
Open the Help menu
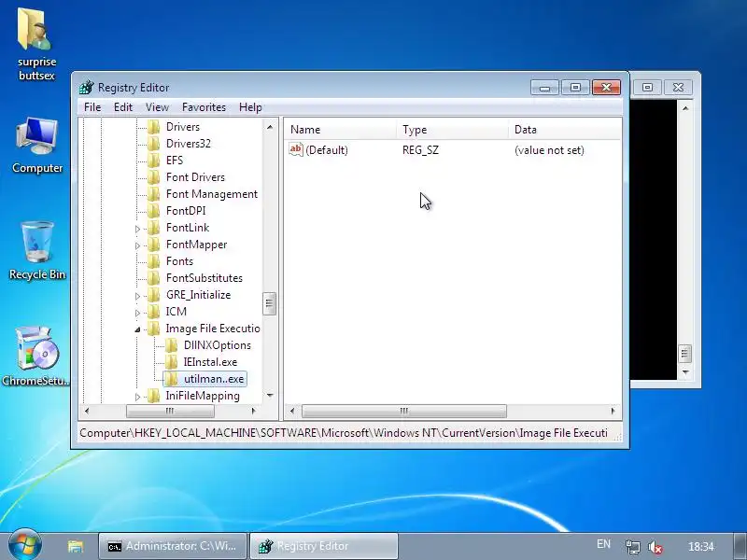pyautogui.click(x=250, y=107)
